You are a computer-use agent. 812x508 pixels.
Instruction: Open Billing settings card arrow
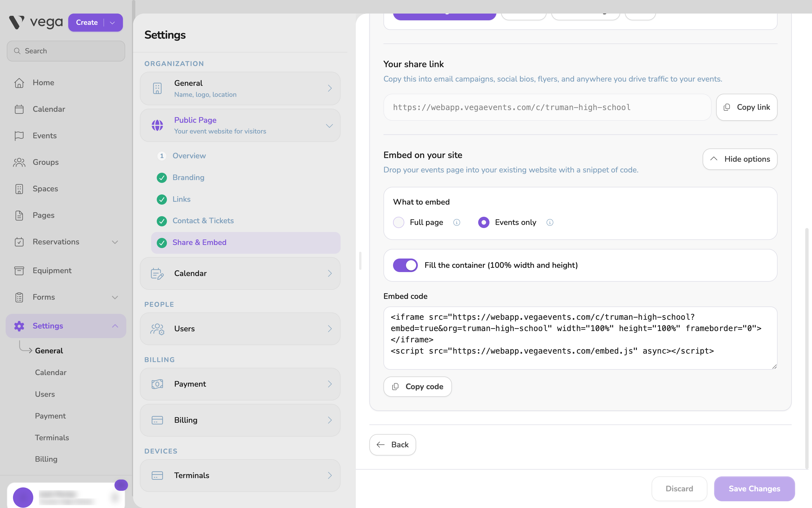coord(330,420)
